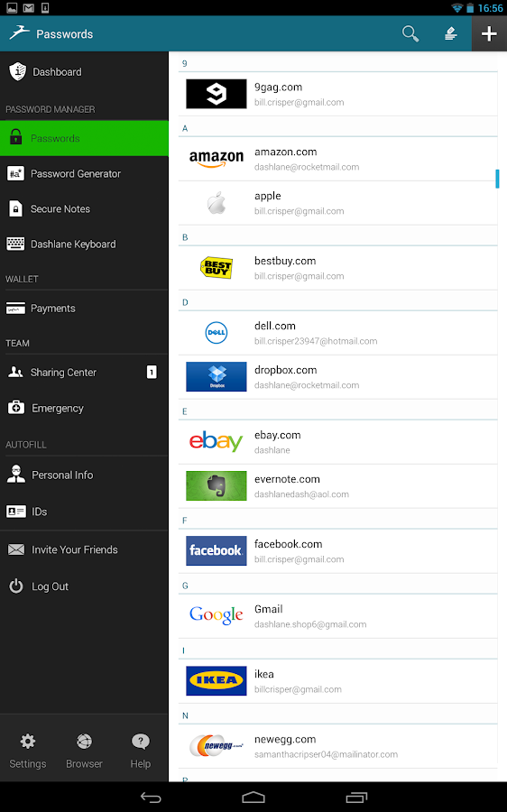
Task: Open the 9gag.com password entry
Action: [337, 94]
